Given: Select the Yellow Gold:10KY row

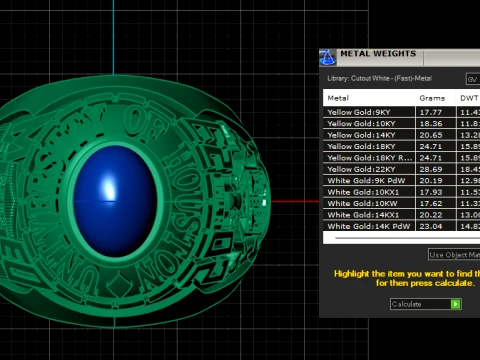Looking at the screenshot, I should tap(401, 124).
